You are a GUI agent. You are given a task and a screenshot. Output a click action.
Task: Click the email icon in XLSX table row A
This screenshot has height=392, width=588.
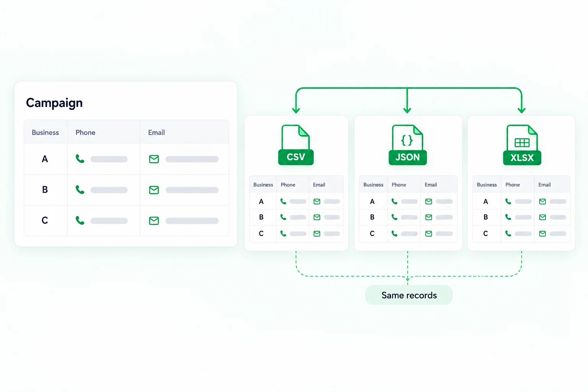(x=542, y=201)
